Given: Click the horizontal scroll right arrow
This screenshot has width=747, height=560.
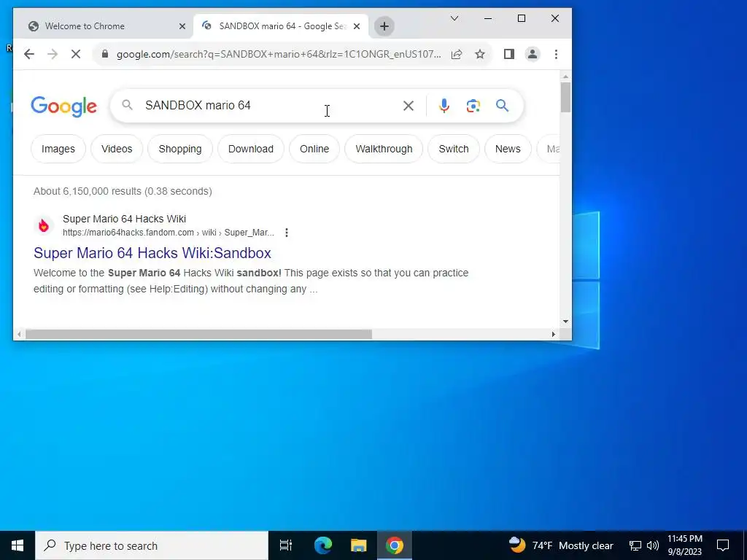Looking at the screenshot, I should [553, 334].
